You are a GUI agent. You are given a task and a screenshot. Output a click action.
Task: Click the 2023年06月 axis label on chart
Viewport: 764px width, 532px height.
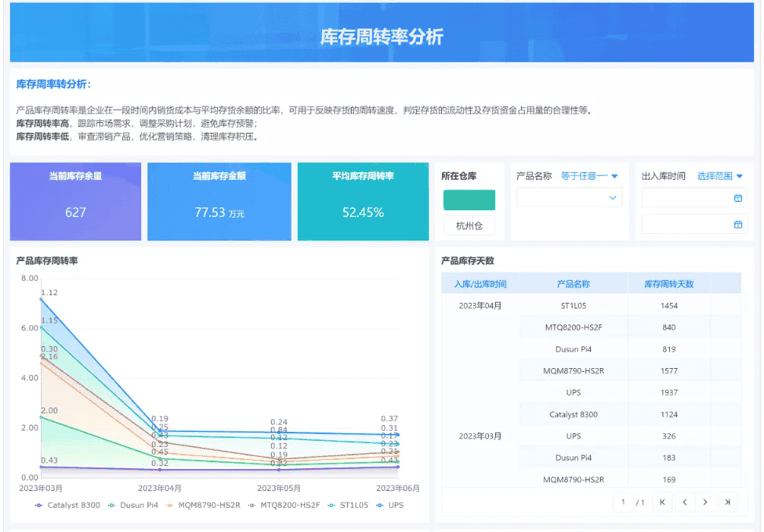[x=398, y=488]
